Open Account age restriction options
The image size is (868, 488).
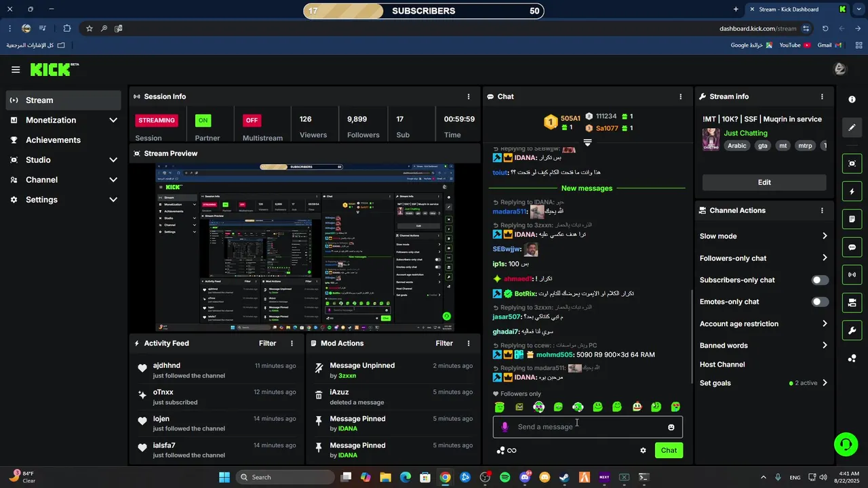(764, 323)
